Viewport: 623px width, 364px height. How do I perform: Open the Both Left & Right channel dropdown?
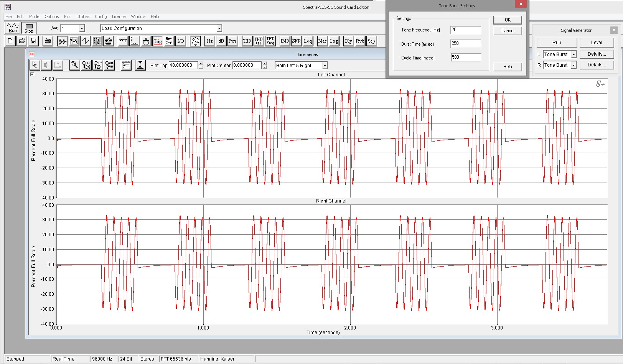[x=325, y=66]
